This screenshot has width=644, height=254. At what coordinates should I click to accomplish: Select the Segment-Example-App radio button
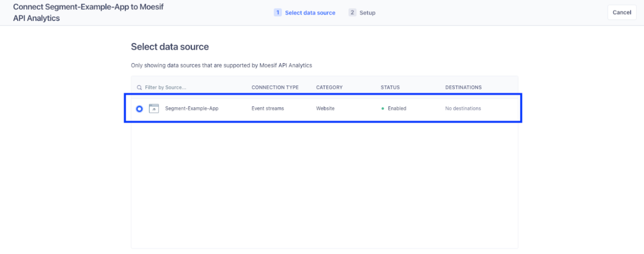coord(140,109)
